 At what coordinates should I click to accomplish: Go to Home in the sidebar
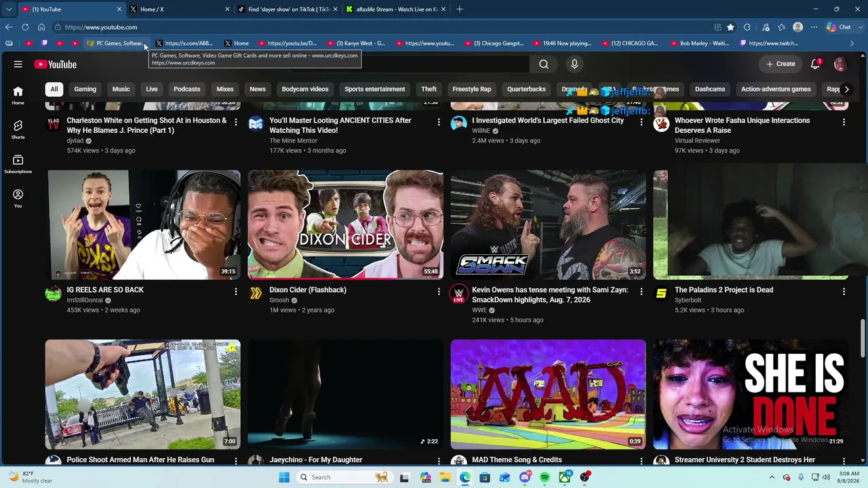pyautogui.click(x=18, y=95)
